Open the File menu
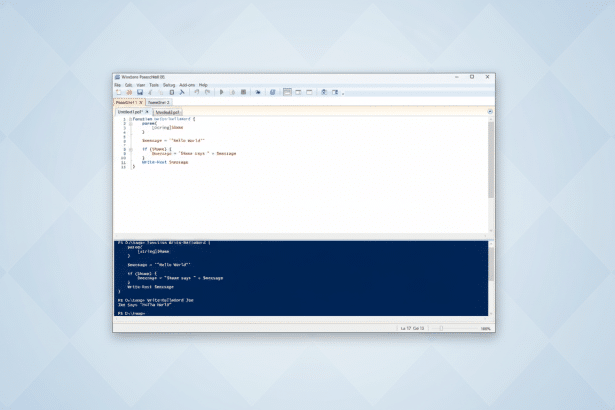This screenshot has width=615, height=410. point(118,85)
